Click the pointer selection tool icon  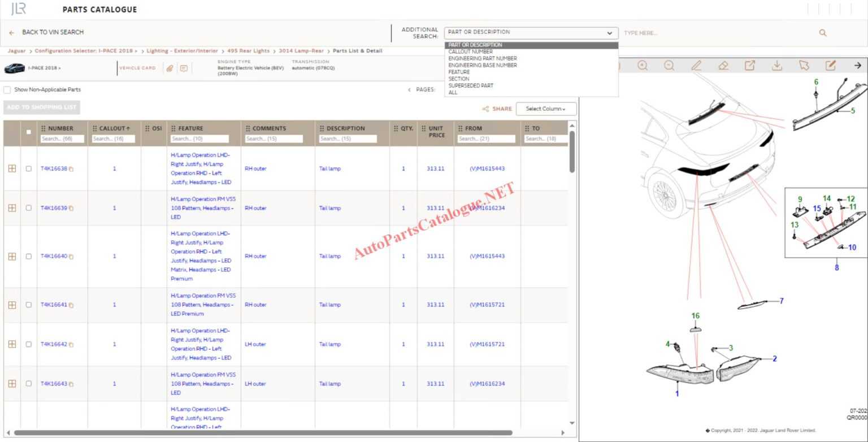[x=804, y=66]
